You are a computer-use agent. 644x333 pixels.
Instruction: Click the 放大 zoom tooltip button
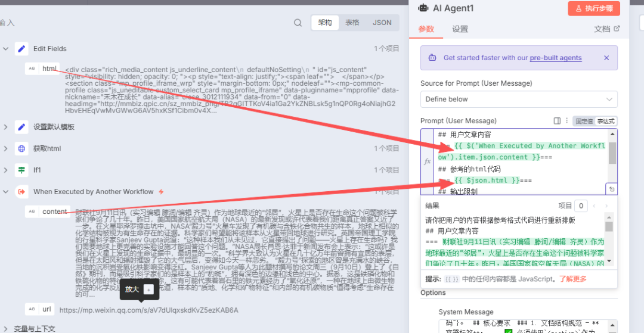[139, 290]
